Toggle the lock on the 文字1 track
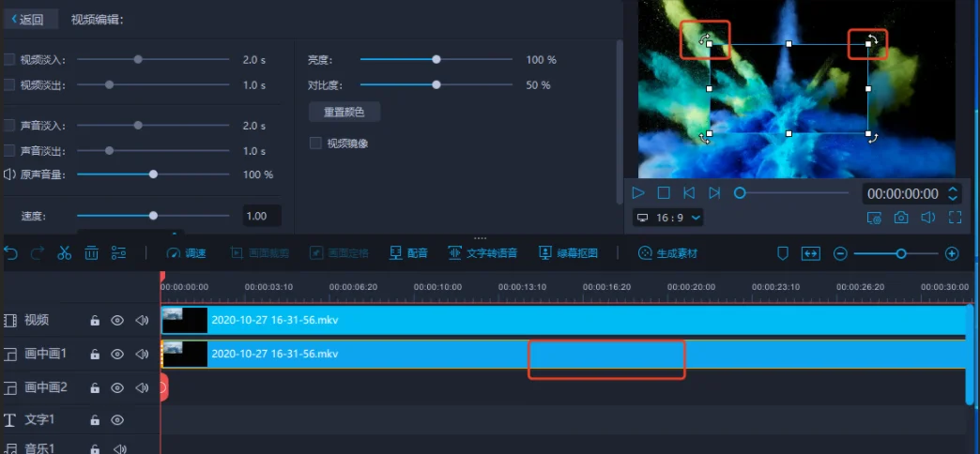 click(95, 419)
